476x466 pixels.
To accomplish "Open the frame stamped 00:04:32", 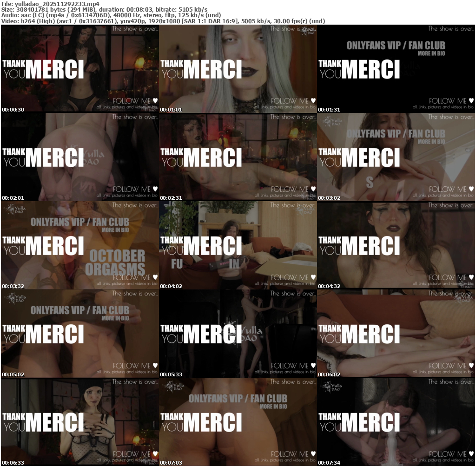I will (x=396, y=245).
